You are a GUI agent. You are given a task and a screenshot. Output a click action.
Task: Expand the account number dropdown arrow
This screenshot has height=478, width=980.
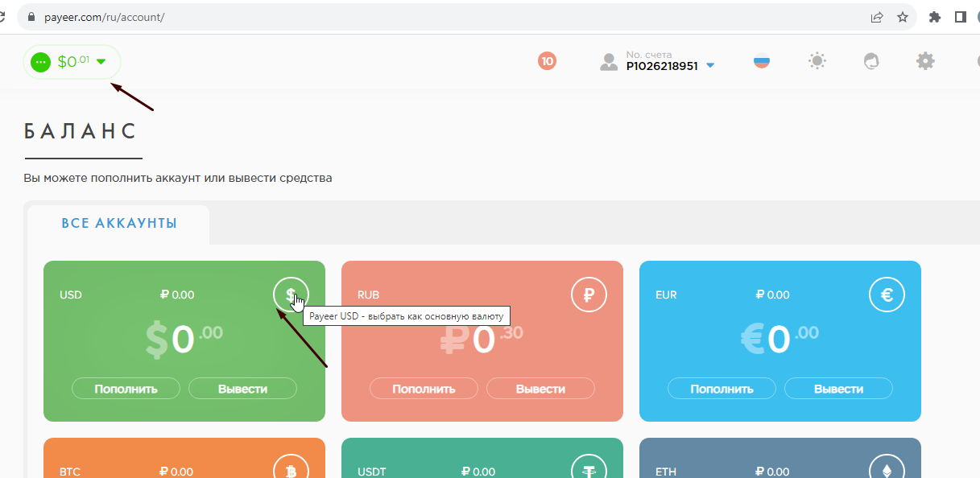(710, 66)
